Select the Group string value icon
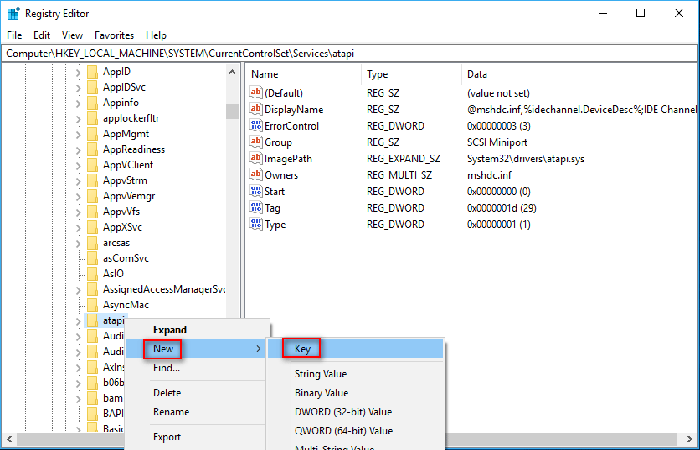 [x=256, y=142]
